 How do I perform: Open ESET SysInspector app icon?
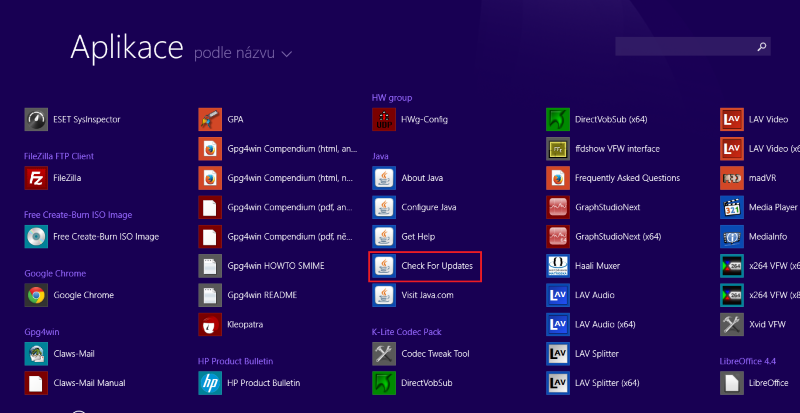coord(36,119)
